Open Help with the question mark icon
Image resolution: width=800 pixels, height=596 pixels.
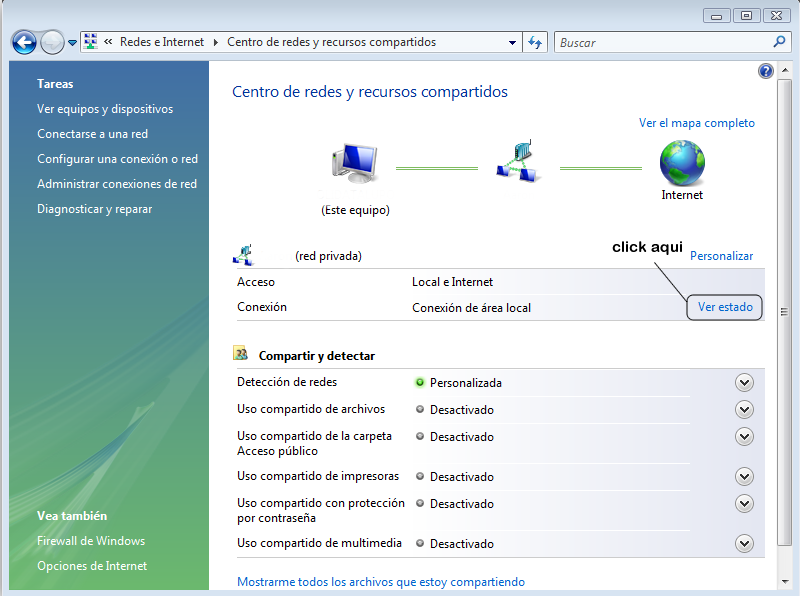pos(766,71)
